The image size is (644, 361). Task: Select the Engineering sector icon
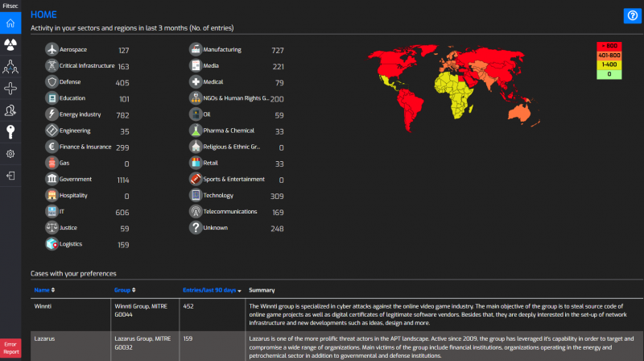(52, 131)
